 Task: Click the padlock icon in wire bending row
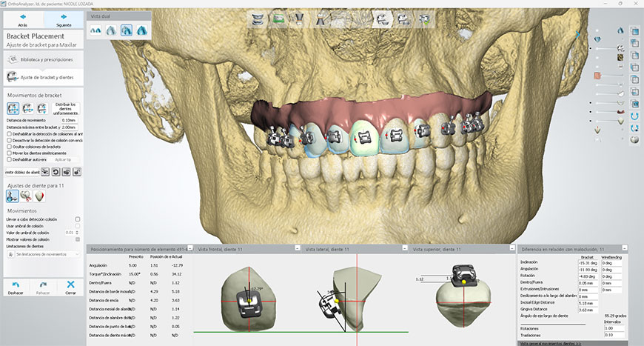point(77,172)
